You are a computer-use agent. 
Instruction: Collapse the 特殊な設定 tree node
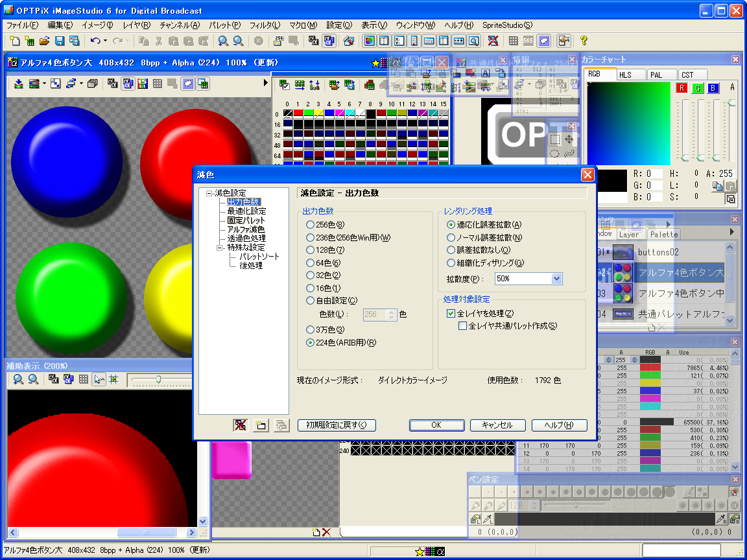tap(220, 248)
